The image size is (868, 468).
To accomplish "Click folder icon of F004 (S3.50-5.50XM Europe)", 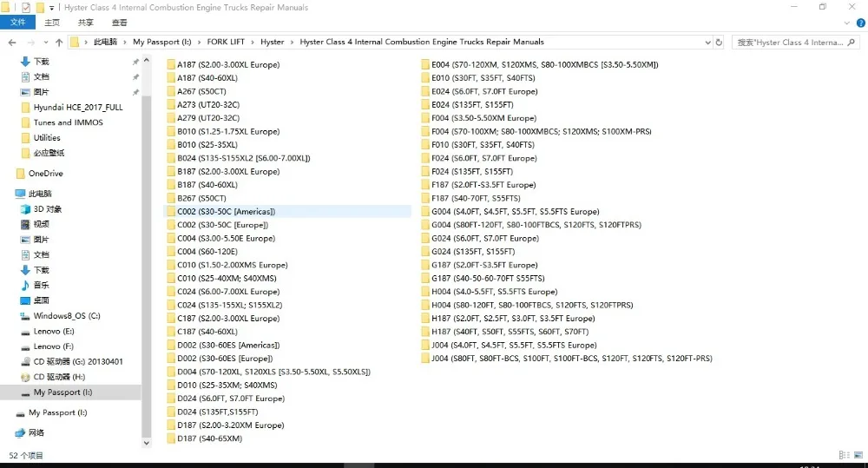I will click(x=425, y=118).
